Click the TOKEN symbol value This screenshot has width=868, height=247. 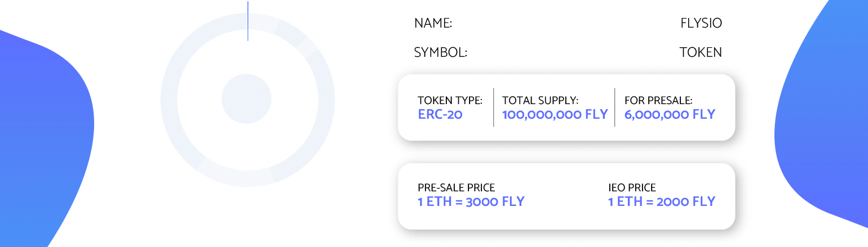coord(701,53)
